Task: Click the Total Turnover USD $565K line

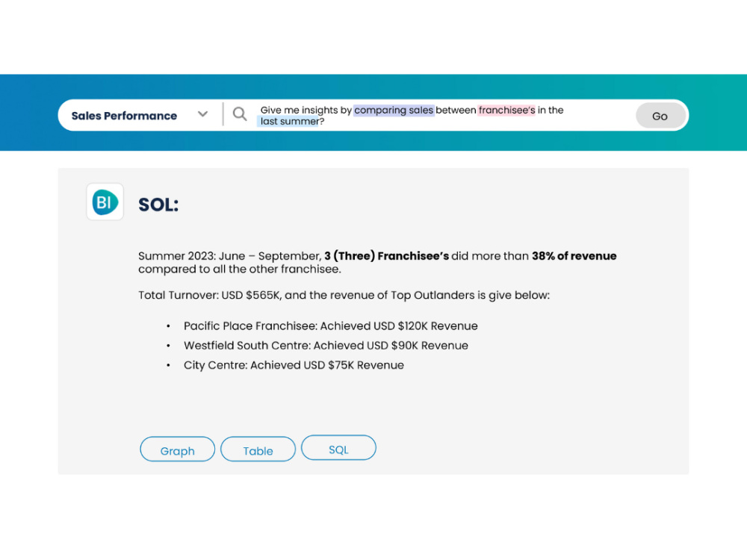Action: coord(344,295)
